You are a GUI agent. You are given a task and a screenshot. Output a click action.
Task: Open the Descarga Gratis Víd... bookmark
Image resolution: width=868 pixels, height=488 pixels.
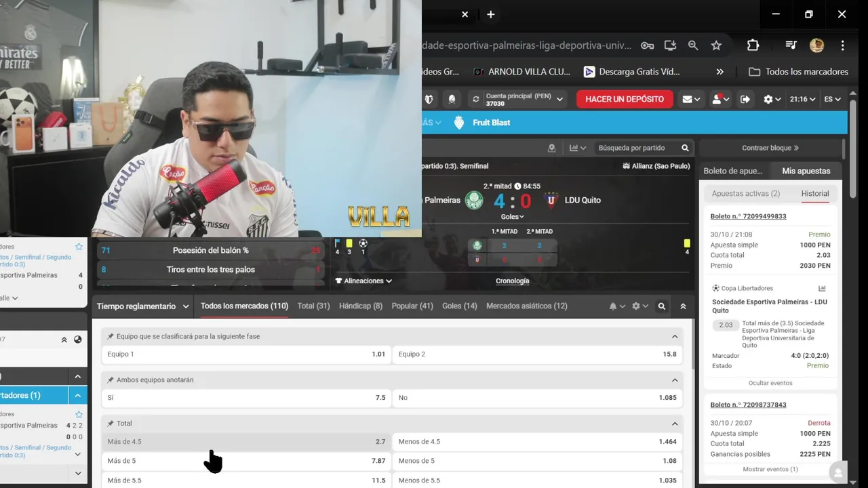pos(631,72)
